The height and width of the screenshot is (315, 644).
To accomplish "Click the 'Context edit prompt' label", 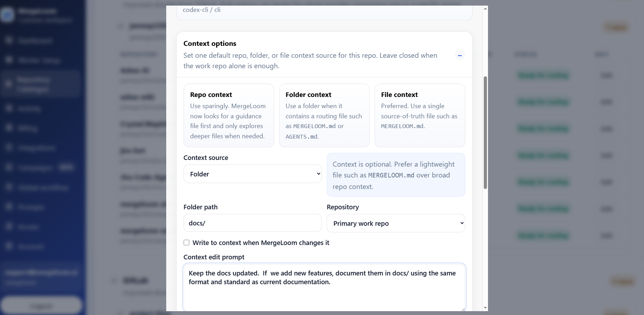I will (214, 257).
